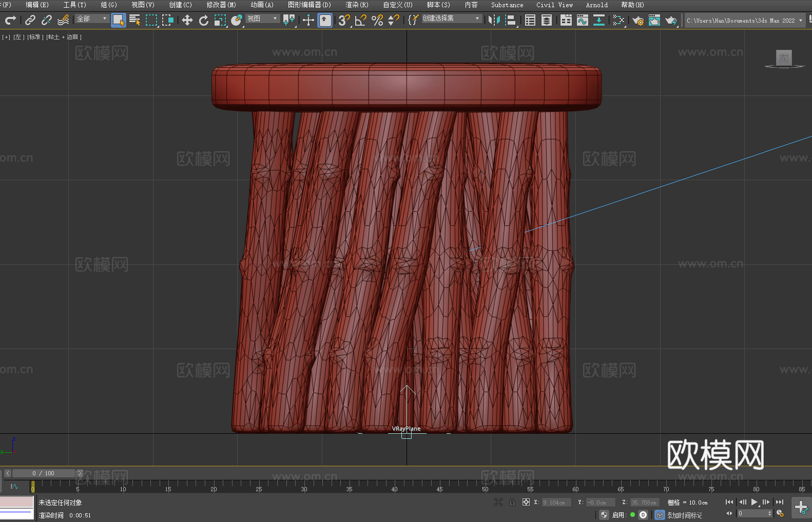Image resolution: width=812 pixels, height=522 pixels.
Task: Choose rectangular selection region icon
Action: [x=151, y=20]
